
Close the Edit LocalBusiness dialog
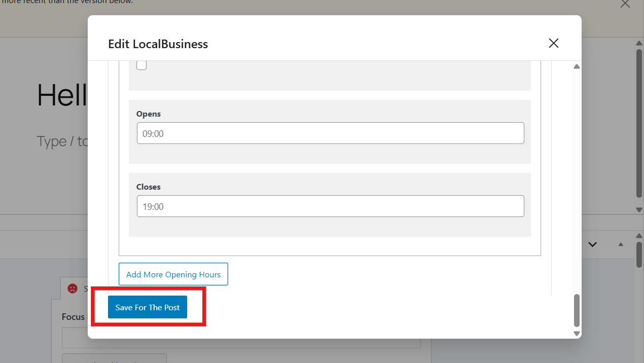[553, 43]
